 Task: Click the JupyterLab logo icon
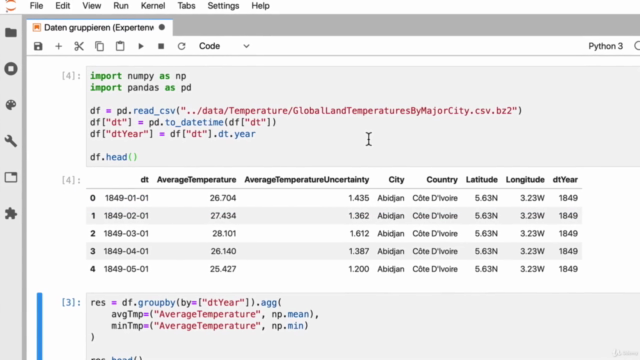click(11, 6)
